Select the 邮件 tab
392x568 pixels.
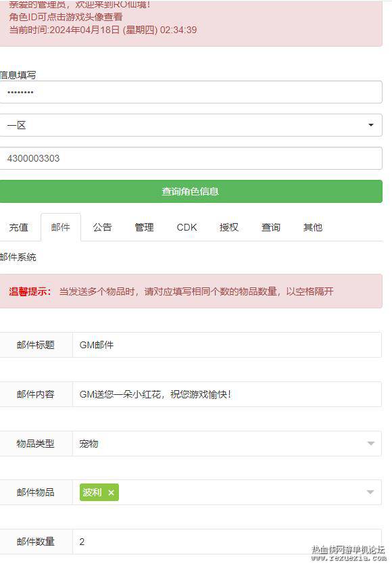tap(60, 227)
